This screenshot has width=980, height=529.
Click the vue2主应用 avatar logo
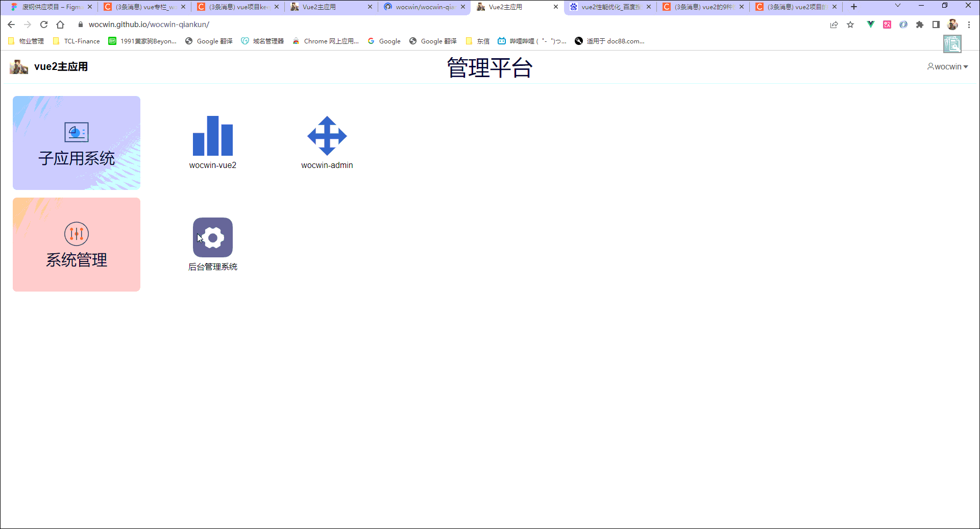[x=18, y=66]
